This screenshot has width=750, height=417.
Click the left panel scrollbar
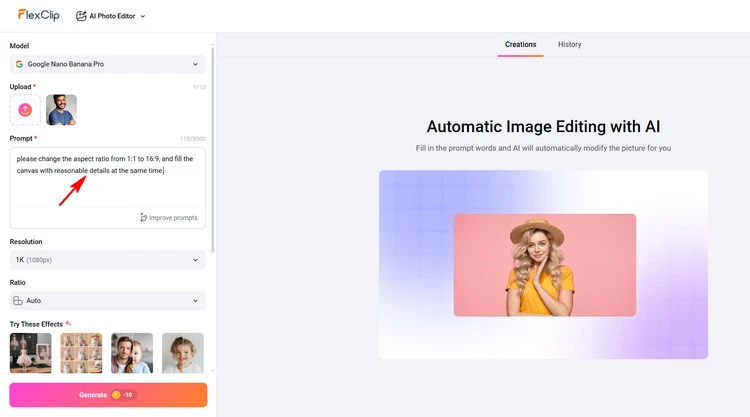tap(212, 149)
